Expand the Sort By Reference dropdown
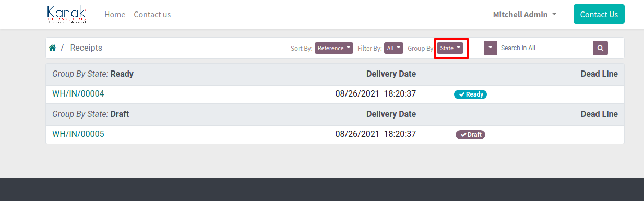Image resolution: width=644 pixels, height=201 pixels. pos(334,48)
